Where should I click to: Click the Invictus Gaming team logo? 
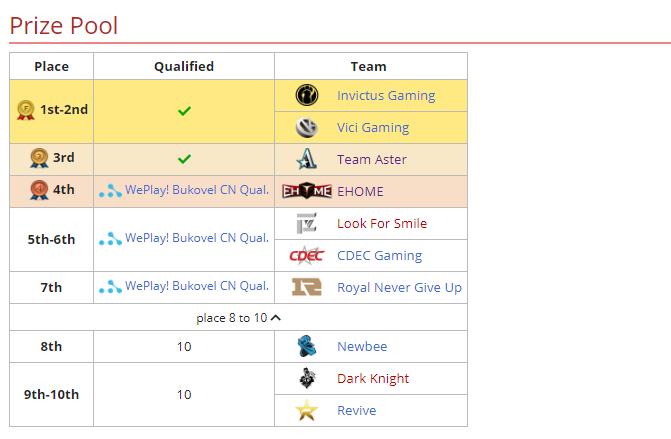pos(307,95)
